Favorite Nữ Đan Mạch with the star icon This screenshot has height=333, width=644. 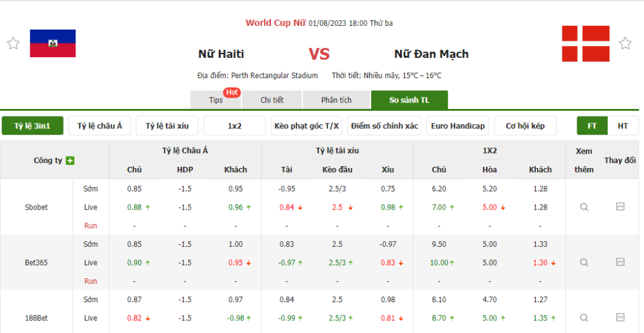(625, 43)
